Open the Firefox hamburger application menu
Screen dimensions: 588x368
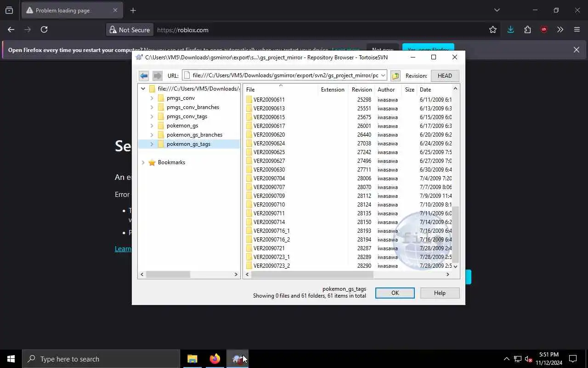click(x=577, y=29)
